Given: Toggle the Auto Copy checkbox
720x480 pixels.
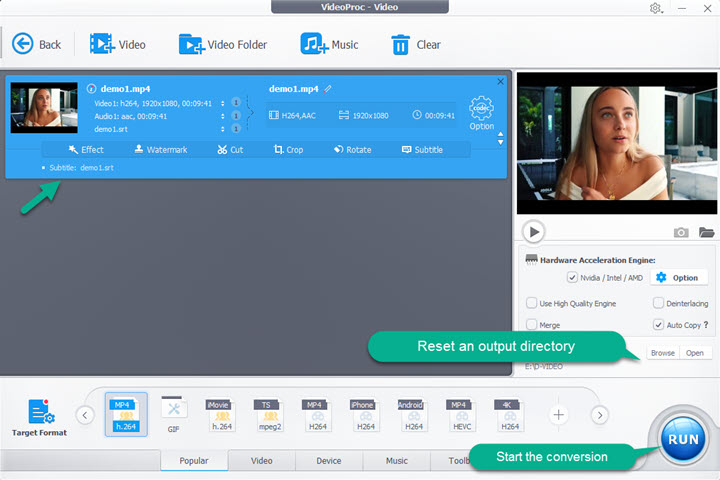Looking at the screenshot, I should [x=658, y=325].
